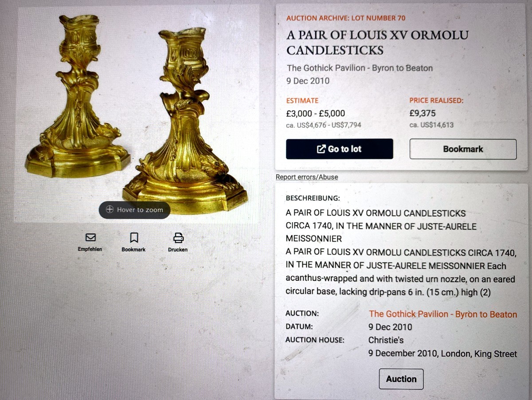Click the Bookmark label under the ribbon icon
532x400 pixels.
click(x=133, y=250)
